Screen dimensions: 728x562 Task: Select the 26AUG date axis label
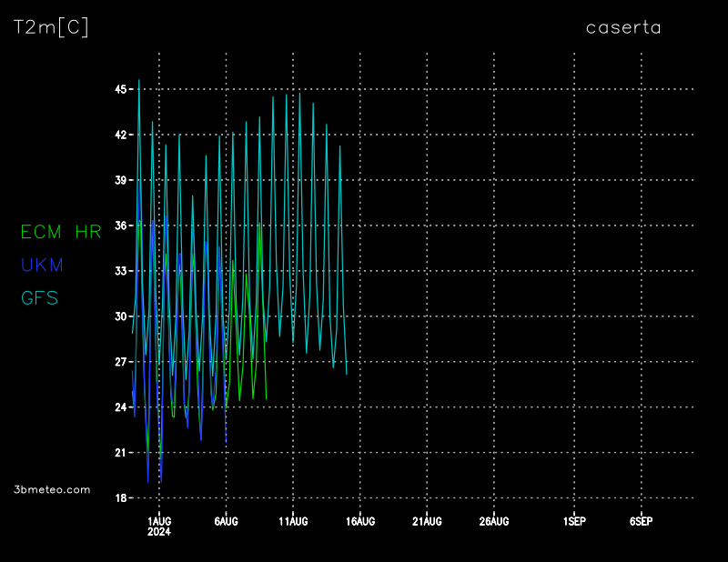point(494,521)
